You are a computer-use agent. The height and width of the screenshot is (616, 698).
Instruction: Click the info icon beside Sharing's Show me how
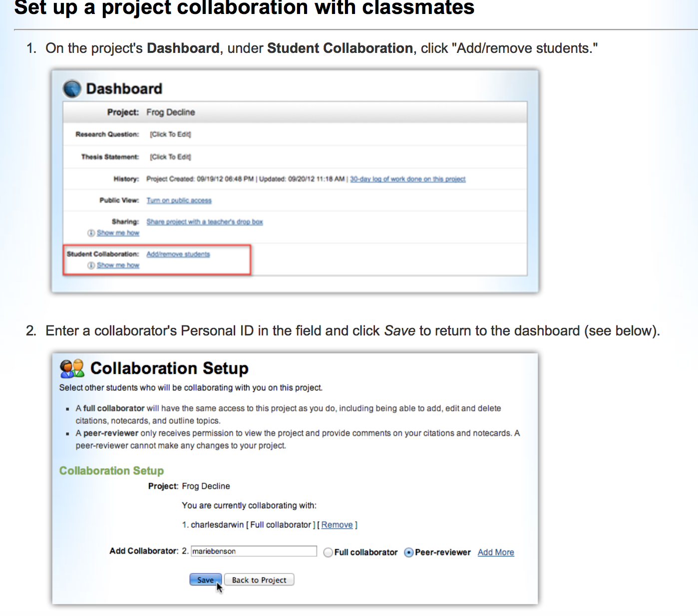pyautogui.click(x=90, y=233)
